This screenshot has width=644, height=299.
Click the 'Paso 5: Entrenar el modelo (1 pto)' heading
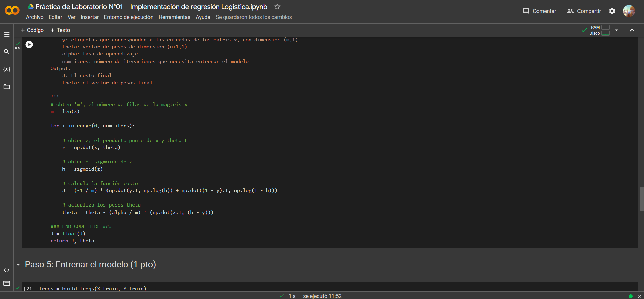point(90,264)
